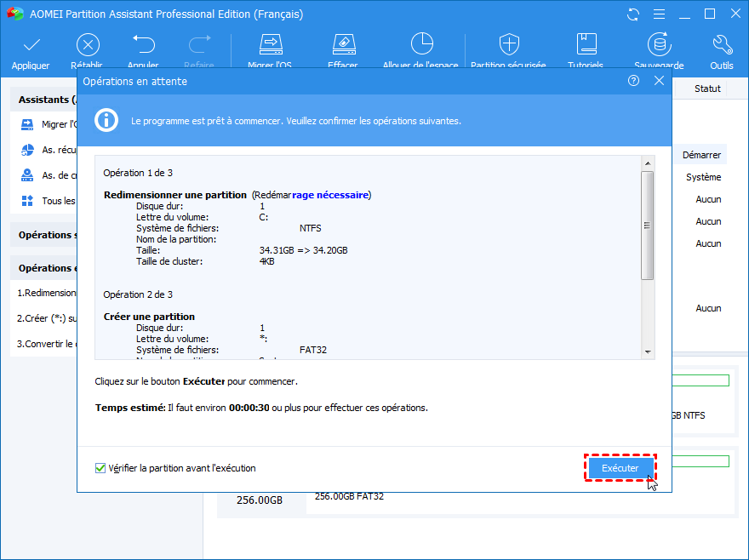Click the Opérations en attente sidebar header
Image resolution: width=749 pixels, height=560 pixels.
tap(44, 268)
